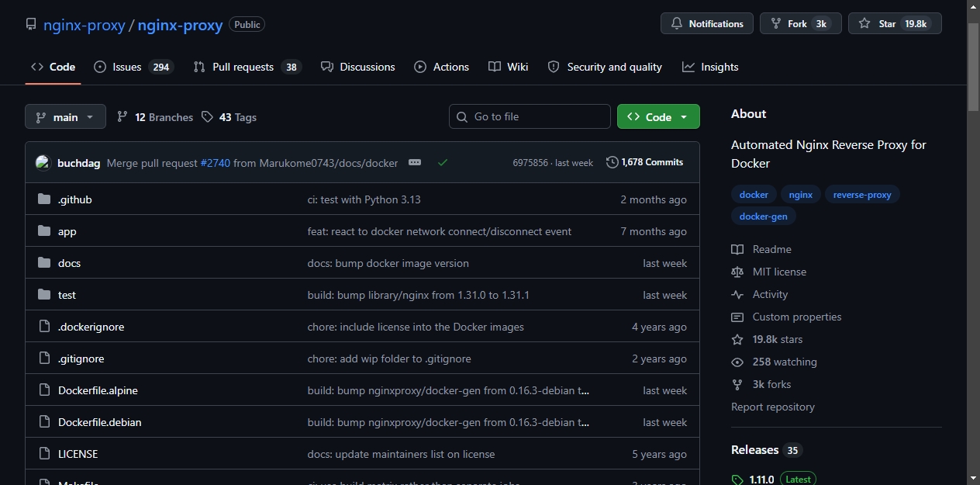This screenshot has height=485, width=980.
Task: Open Dockerfile.debian file
Action: click(99, 422)
